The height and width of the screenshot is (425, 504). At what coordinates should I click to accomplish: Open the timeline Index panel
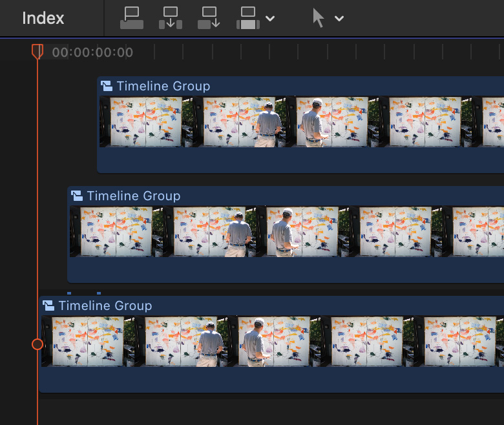pos(43,18)
